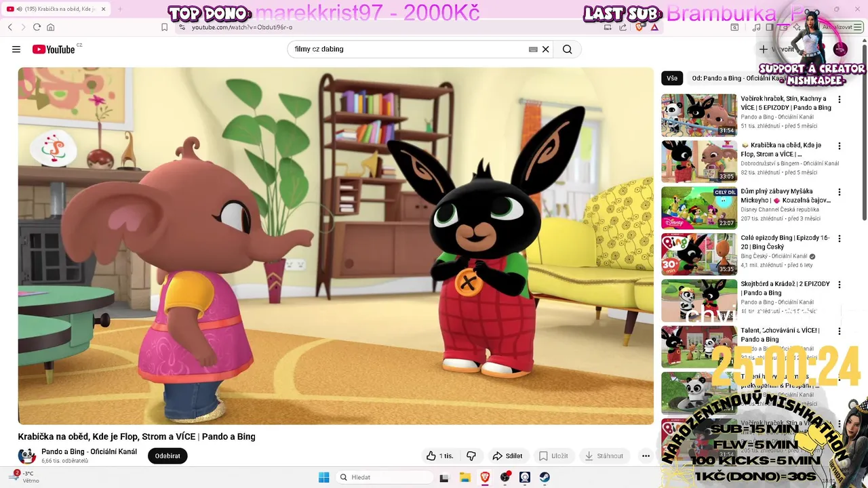Viewport: 868px width, 488px height.
Task: Open the browser home page
Action: 50,27
